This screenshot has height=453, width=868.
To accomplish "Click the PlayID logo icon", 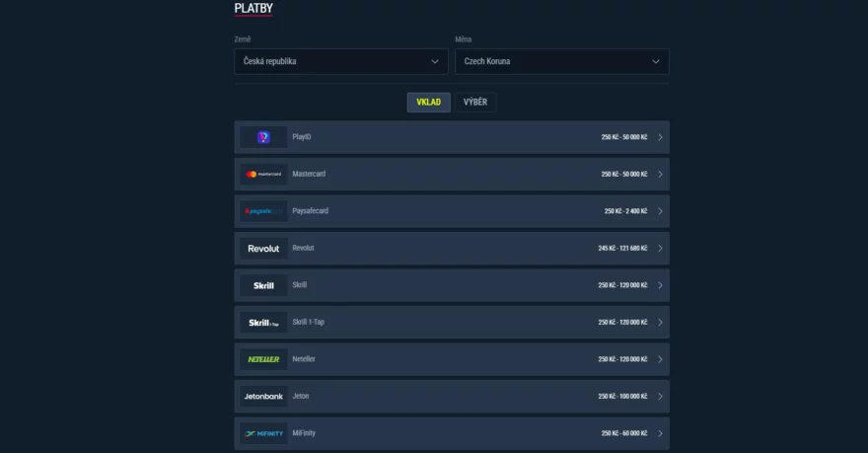I will click(x=263, y=137).
